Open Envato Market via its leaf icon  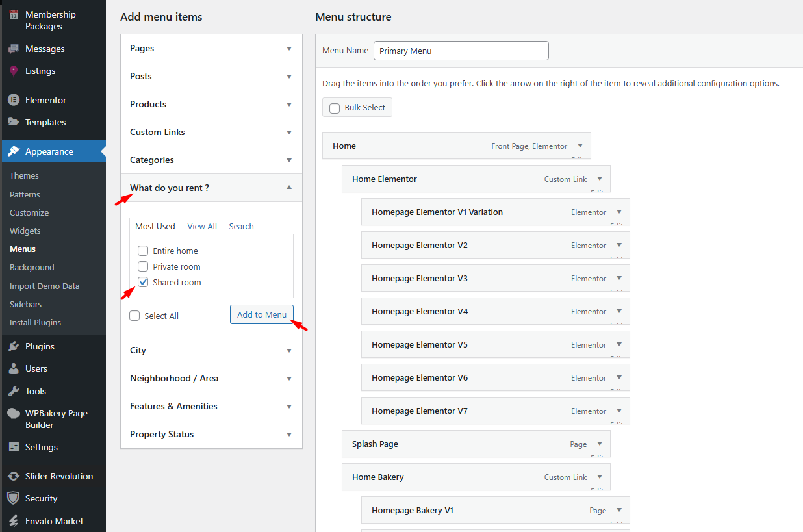coord(14,521)
